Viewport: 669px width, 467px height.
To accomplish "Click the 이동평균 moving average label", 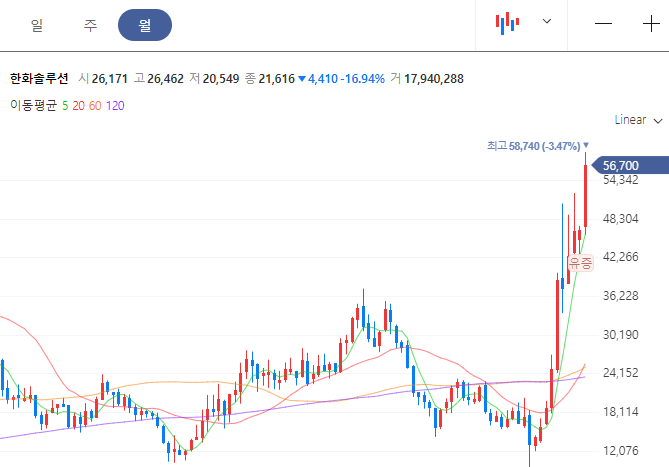I will pos(34,105).
